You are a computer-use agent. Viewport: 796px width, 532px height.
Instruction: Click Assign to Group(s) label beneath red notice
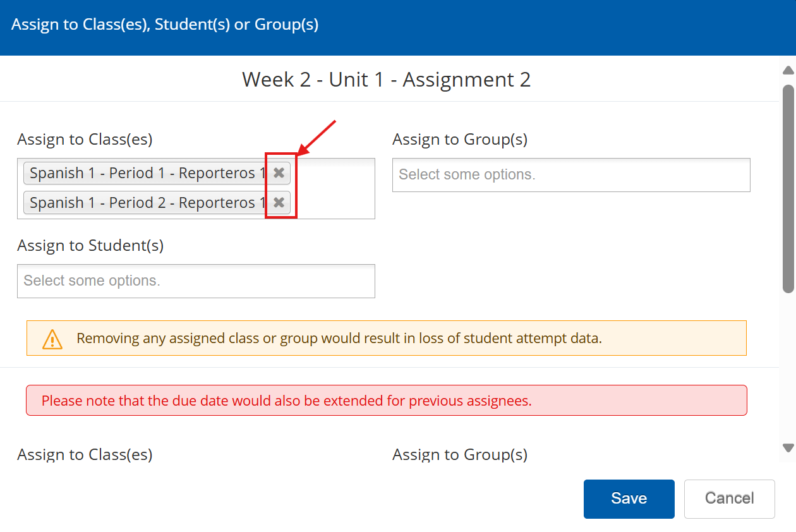click(x=459, y=454)
